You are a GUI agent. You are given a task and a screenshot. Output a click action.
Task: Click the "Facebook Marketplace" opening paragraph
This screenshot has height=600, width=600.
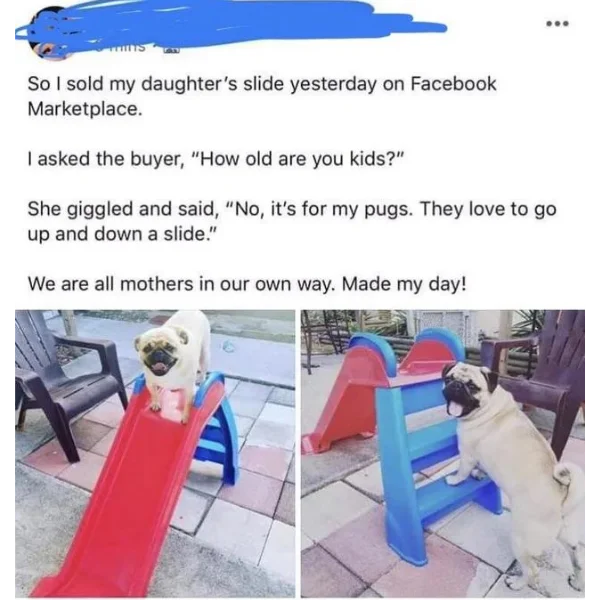(262, 96)
